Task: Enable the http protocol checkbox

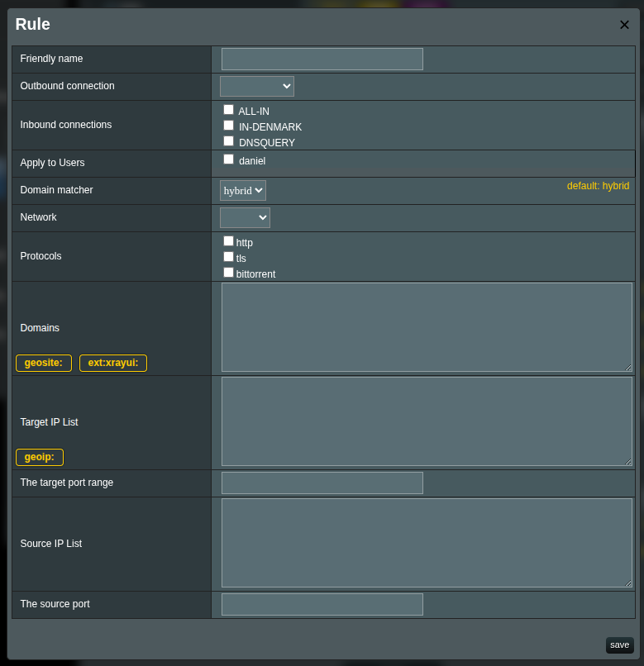Action: (229, 241)
